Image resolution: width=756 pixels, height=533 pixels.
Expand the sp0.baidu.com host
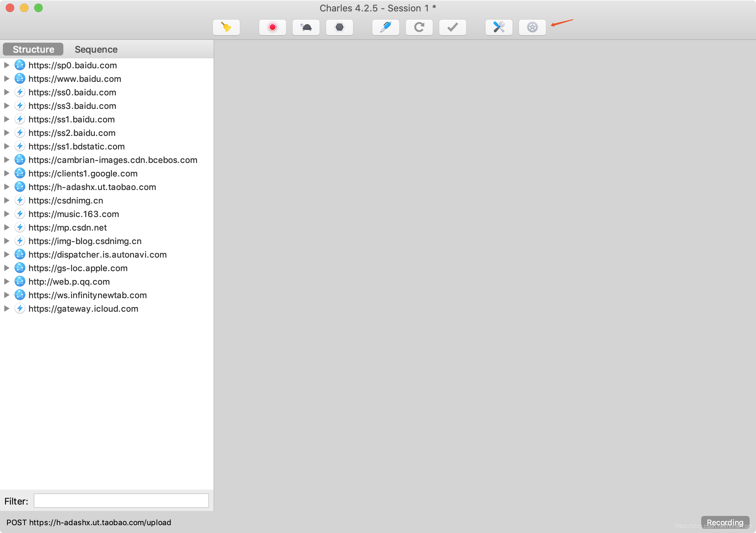point(6,65)
